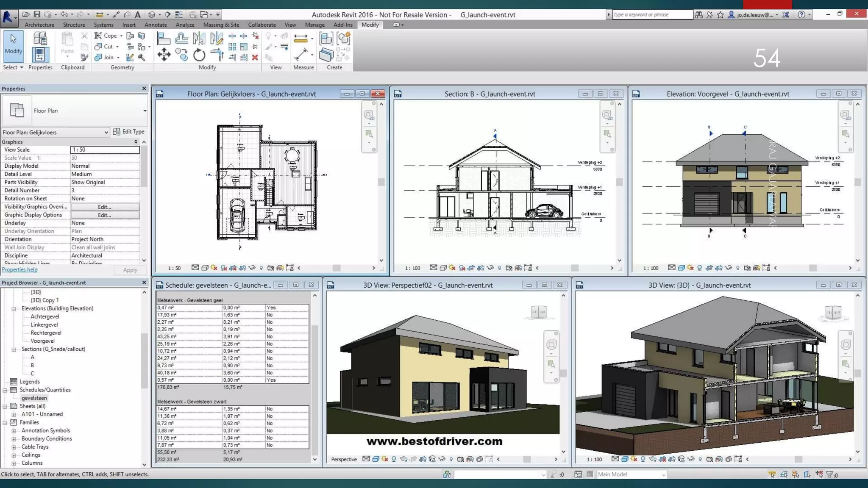The image size is (868, 488).
Task: Select the Rotate tool
Action: [x=199, y=55]
